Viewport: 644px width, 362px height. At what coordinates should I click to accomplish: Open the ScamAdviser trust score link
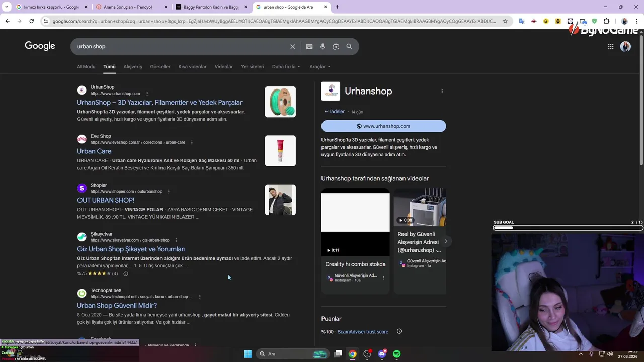click(x=363, y=332)
